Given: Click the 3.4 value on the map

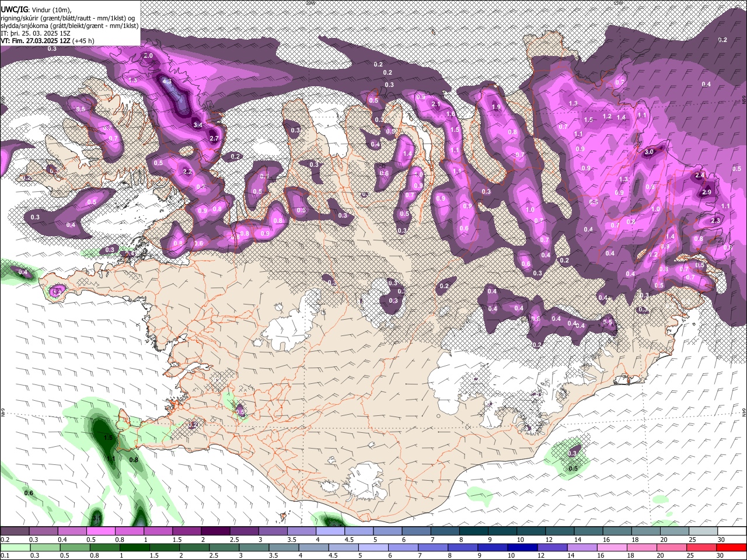Looking at the screenshot, I should pos(198,125).
